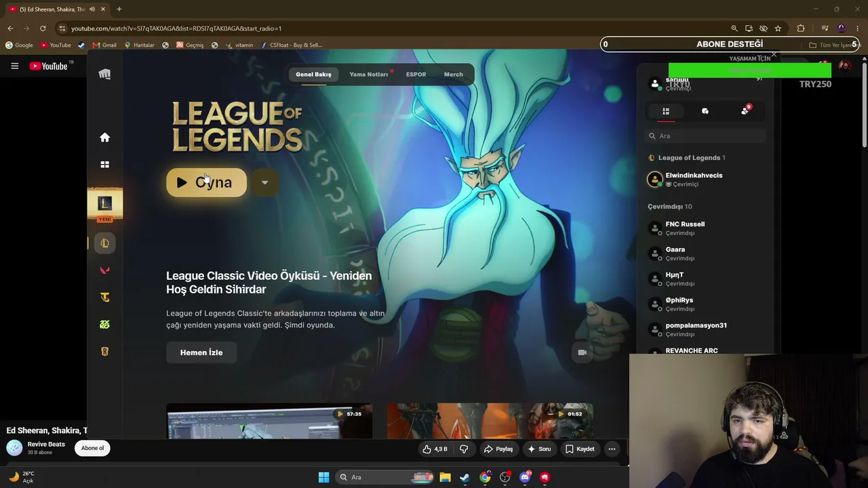This screenshot has height=488, width=868.
Task: Open YouTube more actions three-dot menu
Action: 612,449
